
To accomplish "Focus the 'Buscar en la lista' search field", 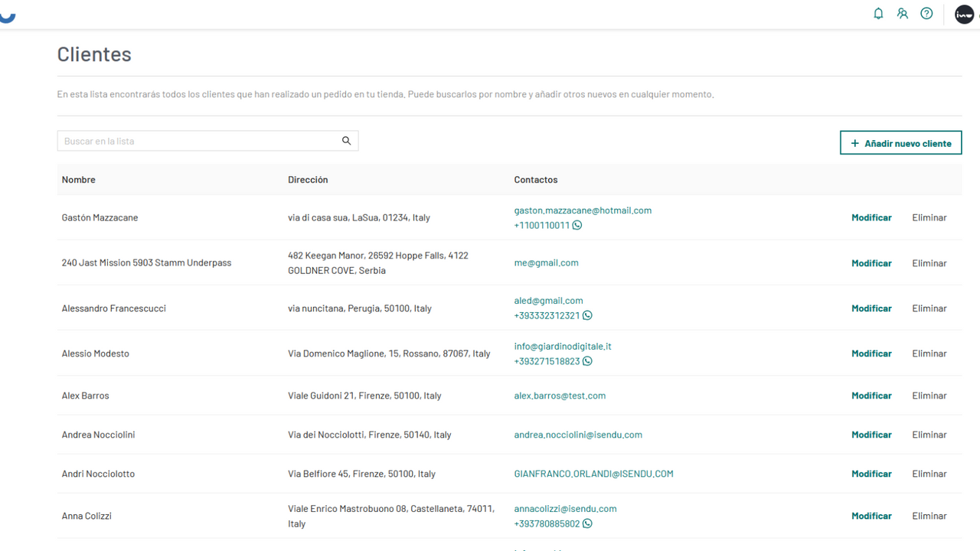I will [207, 141].
